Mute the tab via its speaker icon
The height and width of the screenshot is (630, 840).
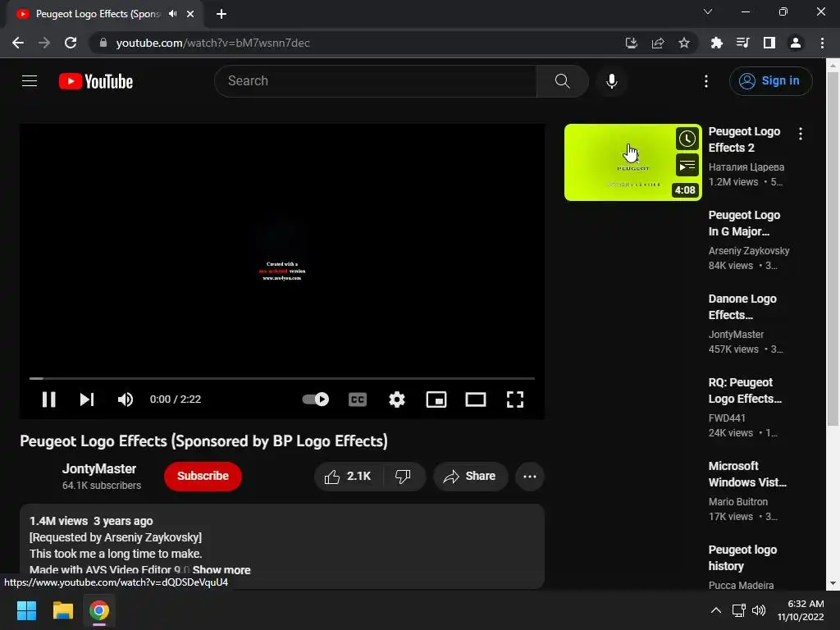pos(172,14)
